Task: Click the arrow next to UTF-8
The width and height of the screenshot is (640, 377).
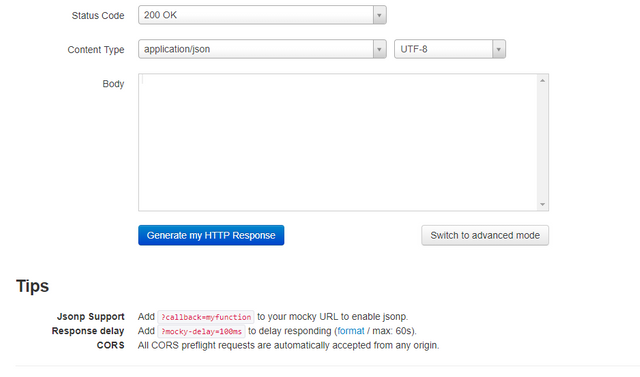Action: click(x=498, y=49)
